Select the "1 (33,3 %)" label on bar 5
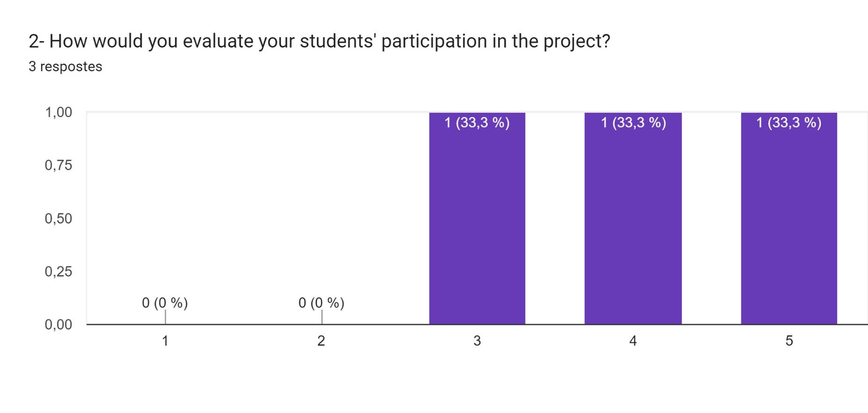Viewport: 868px width, 413px height. (789, 123)
